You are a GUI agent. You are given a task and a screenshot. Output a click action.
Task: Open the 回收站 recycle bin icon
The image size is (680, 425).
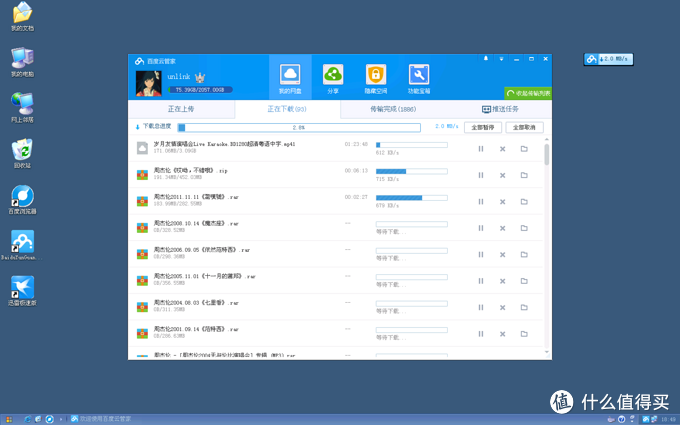click(x=22, y=154)
